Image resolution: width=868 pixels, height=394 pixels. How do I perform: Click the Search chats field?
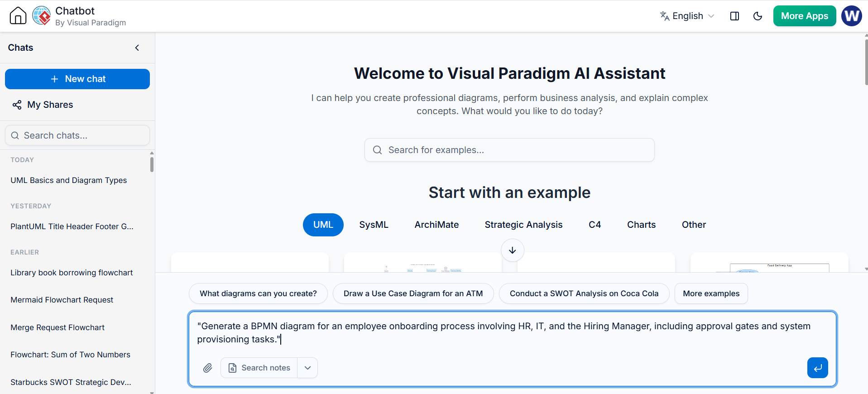[x=77, y=135]
